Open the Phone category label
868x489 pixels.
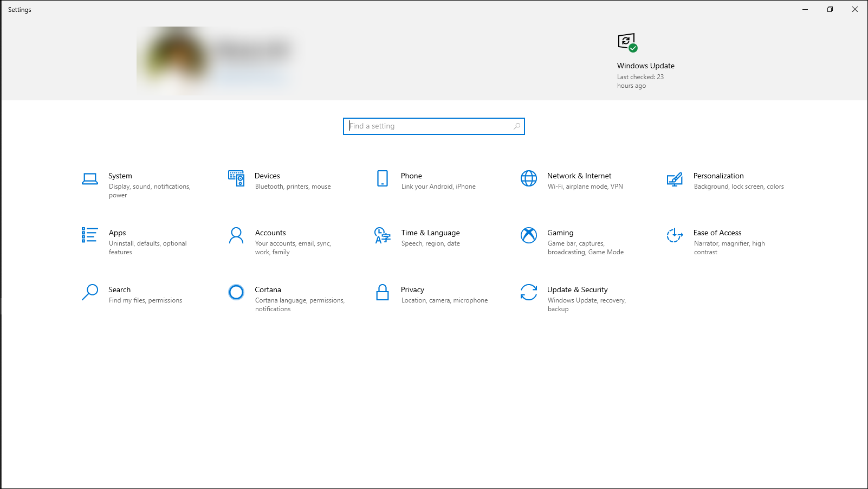click(411, 176)
